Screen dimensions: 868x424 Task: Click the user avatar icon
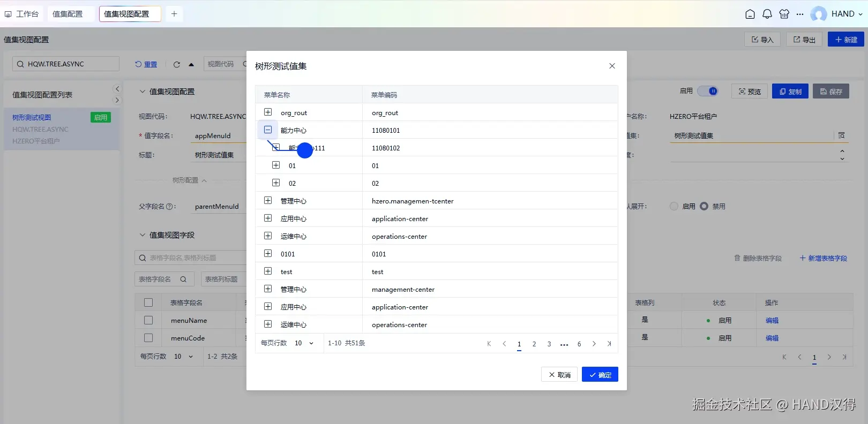(819, 14)
